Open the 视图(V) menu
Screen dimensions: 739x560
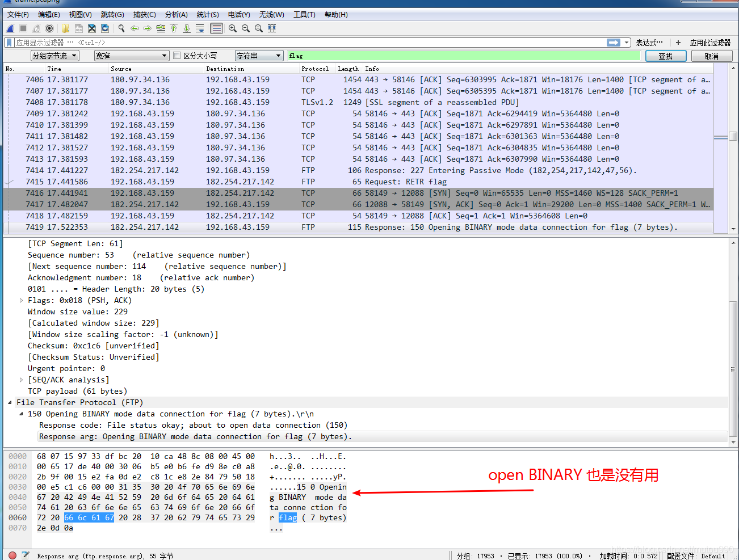(81, 15)
